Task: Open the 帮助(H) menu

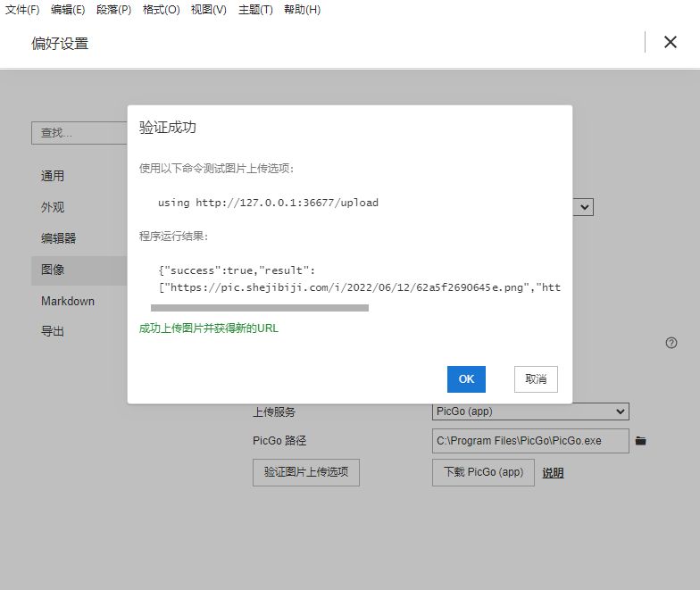Action: point(302,10)
